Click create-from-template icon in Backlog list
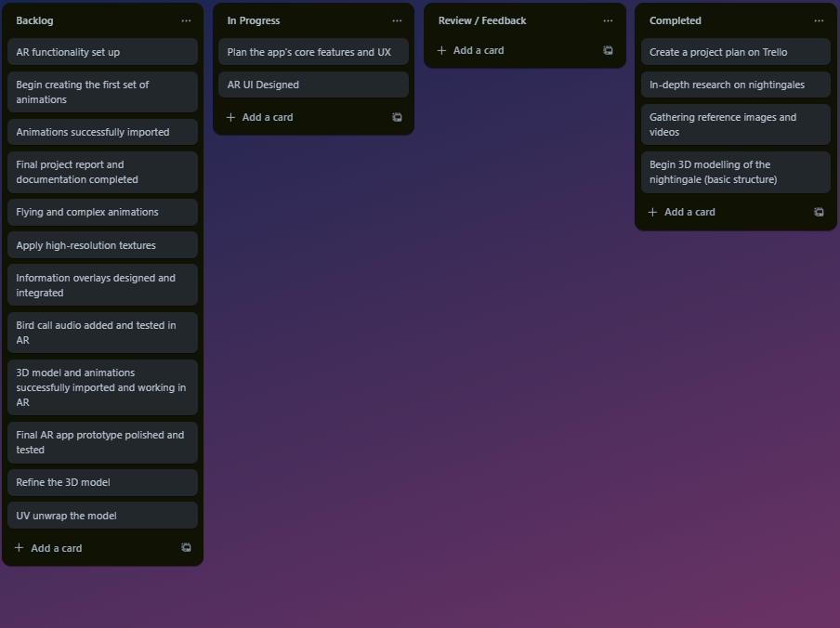840x628 pixels. click(x=186, y=548)
